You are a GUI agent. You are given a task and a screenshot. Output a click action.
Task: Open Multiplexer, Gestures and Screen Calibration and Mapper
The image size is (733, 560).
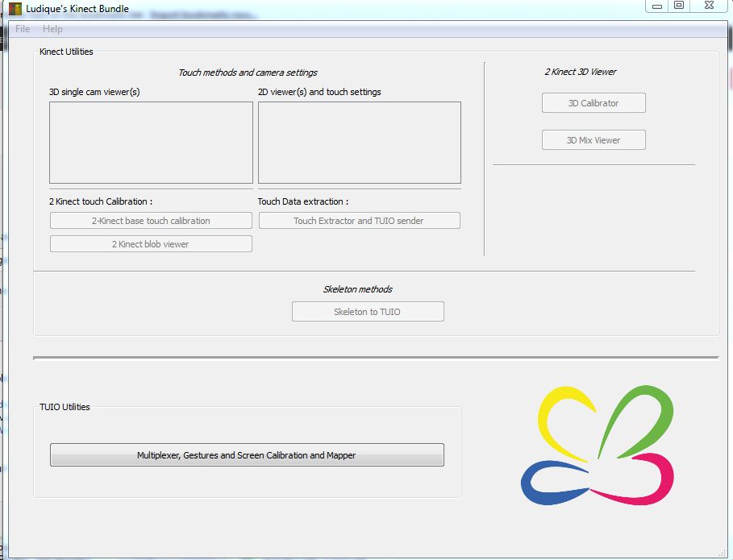247,455
